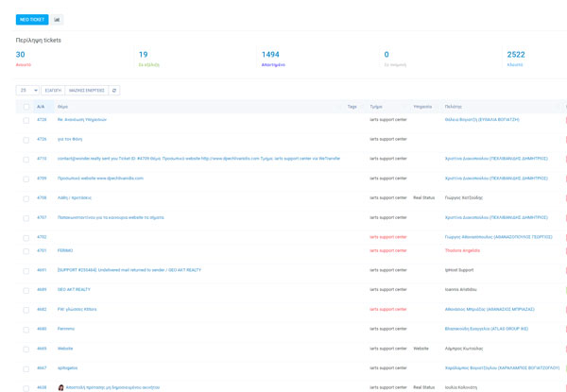
Task: Select checkbox for ticket 4728
Action: 26,120
